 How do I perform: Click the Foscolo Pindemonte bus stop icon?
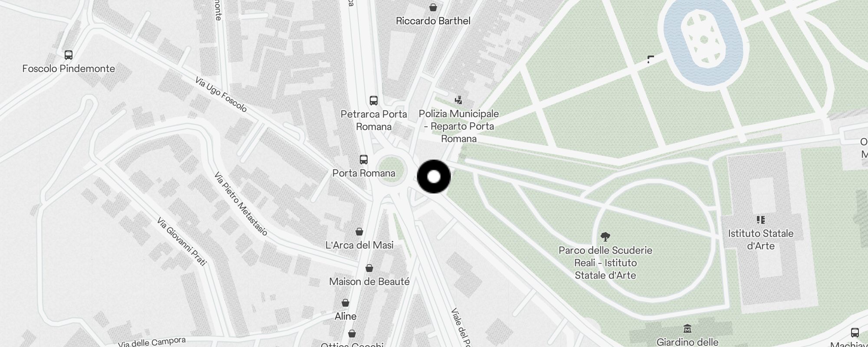coord(68,55)
